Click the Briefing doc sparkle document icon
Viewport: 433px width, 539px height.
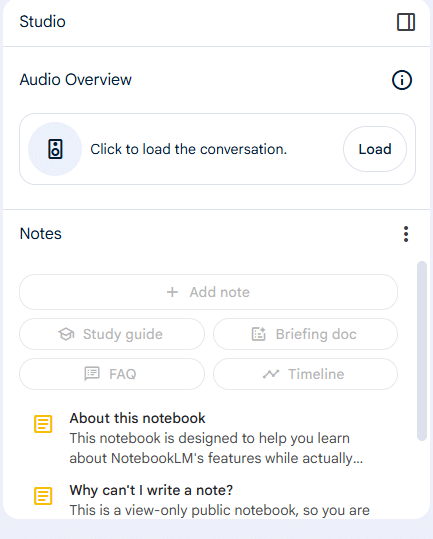point(259,334)
